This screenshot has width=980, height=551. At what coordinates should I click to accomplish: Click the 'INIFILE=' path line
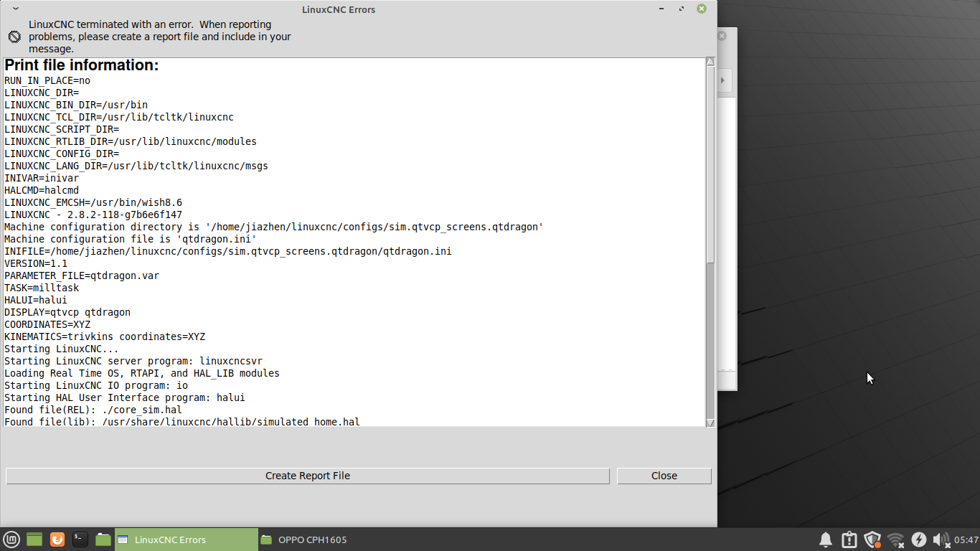click(x=228, y=251)
